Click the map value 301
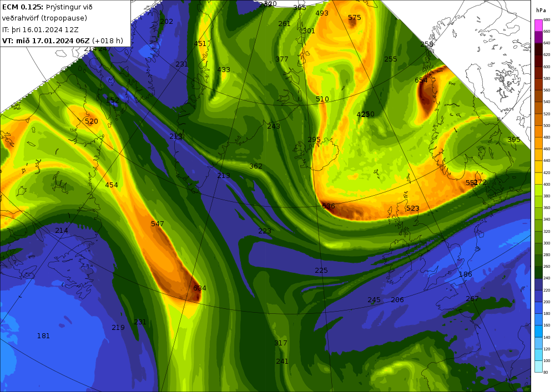This screenshot has height=392, width=555. (x=309, y=30)
